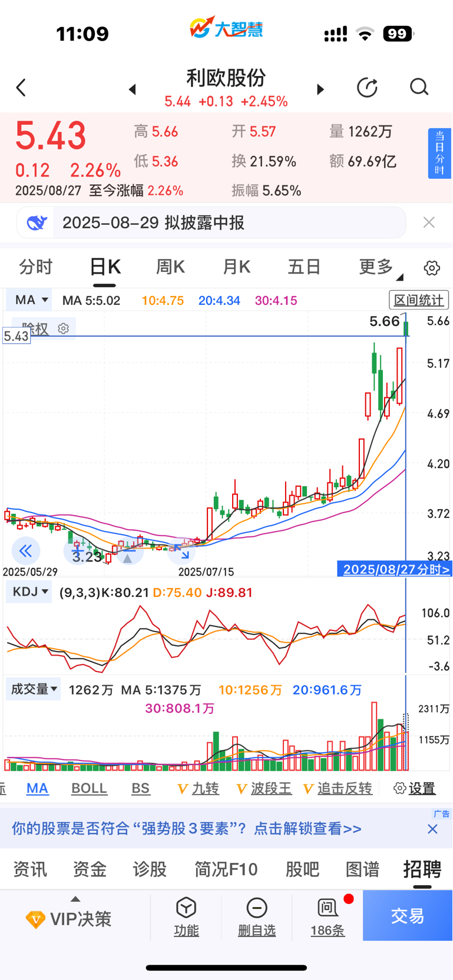The height and width of the screenshot is (980, 453).
Task: Select the 日K tab
Action: 105,267
